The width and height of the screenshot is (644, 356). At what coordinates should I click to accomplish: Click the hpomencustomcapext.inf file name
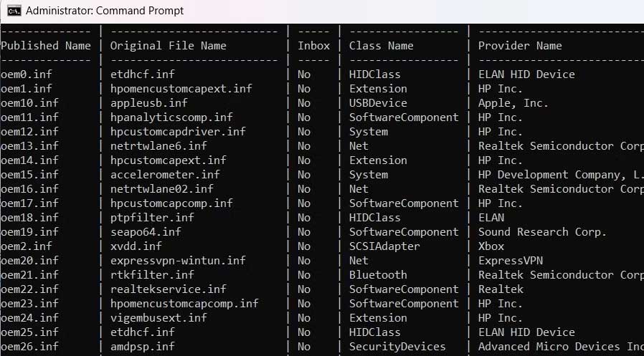pyautogui.click(x=181, y=89)
